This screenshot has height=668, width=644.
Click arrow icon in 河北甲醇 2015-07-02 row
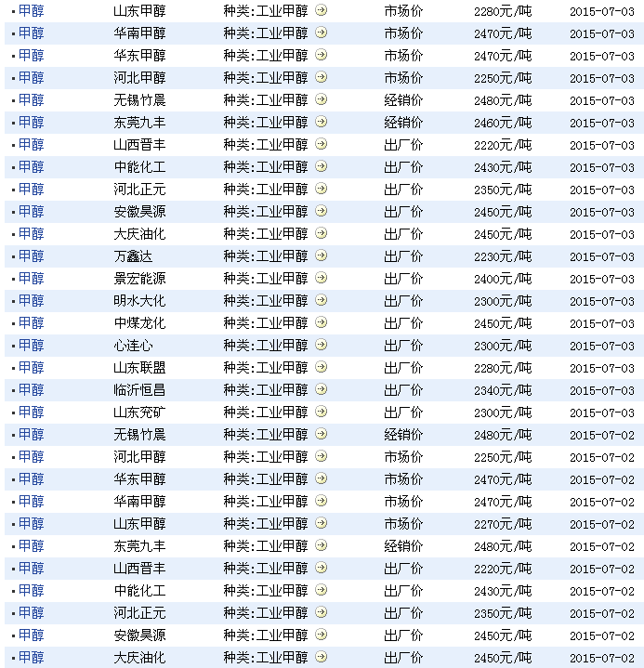pos(321,456)
